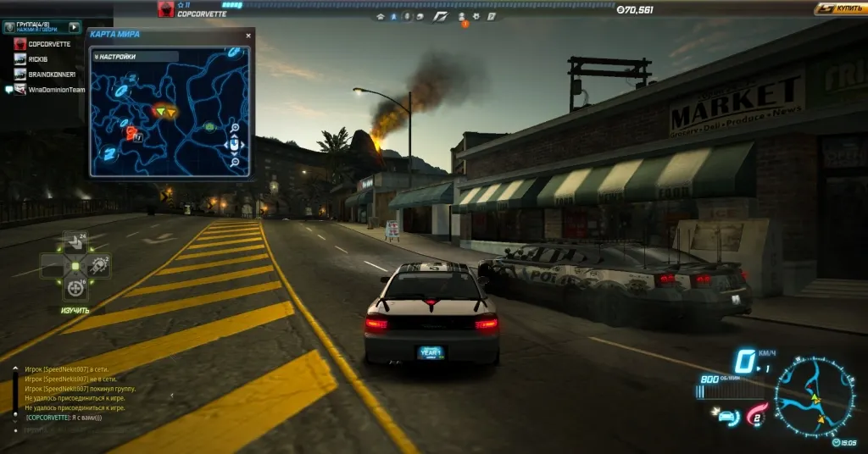Click speech bubble icon beside WnaDominionTeam
The image size is (868, 454).
point(8,90)
